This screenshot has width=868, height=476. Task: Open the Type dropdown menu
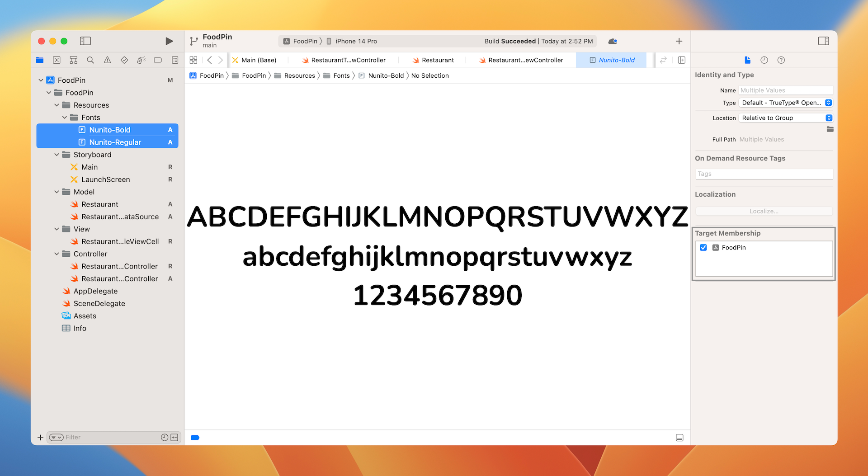click(x=786, y=103)
